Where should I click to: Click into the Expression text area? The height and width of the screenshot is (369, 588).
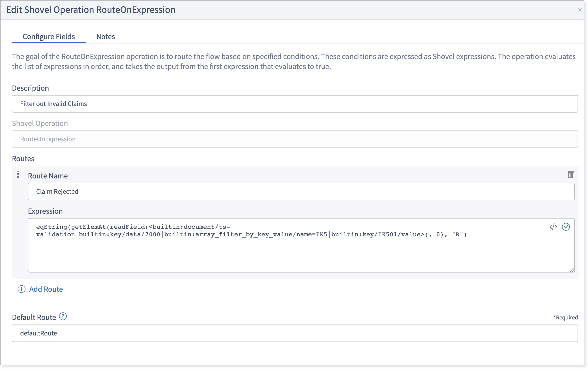[301, 245]
